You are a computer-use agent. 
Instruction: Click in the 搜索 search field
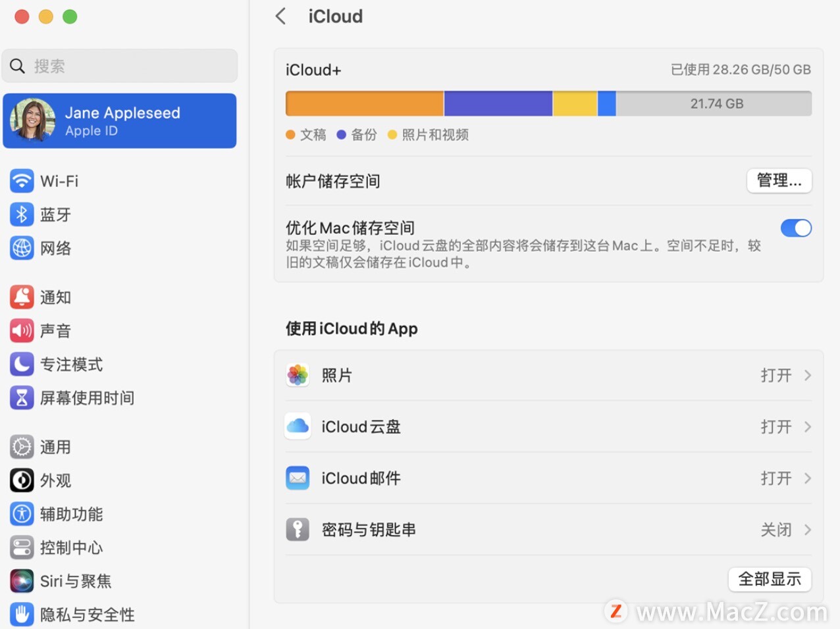coord(119,66)
